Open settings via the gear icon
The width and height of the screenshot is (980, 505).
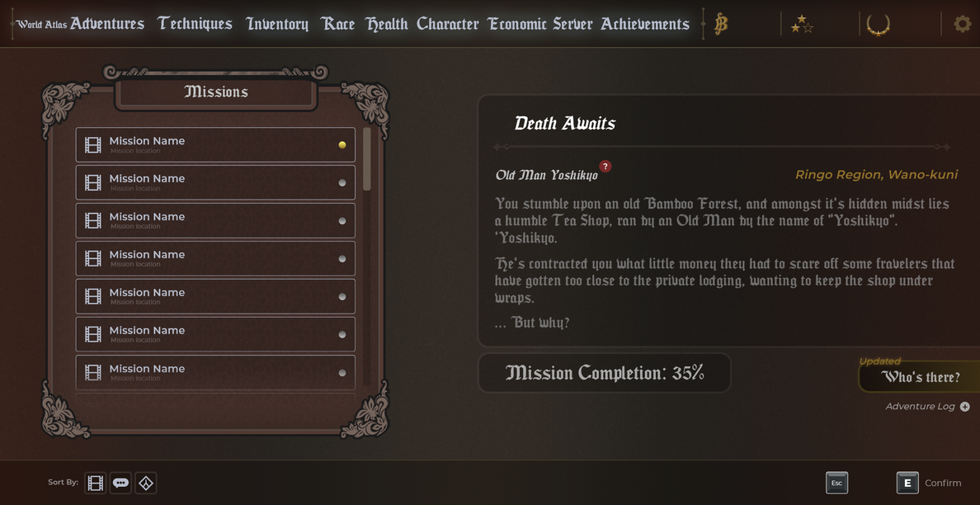point(962,24)
